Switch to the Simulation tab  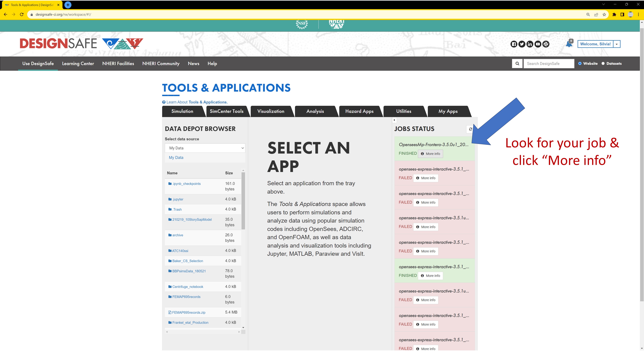coord(182,111)
